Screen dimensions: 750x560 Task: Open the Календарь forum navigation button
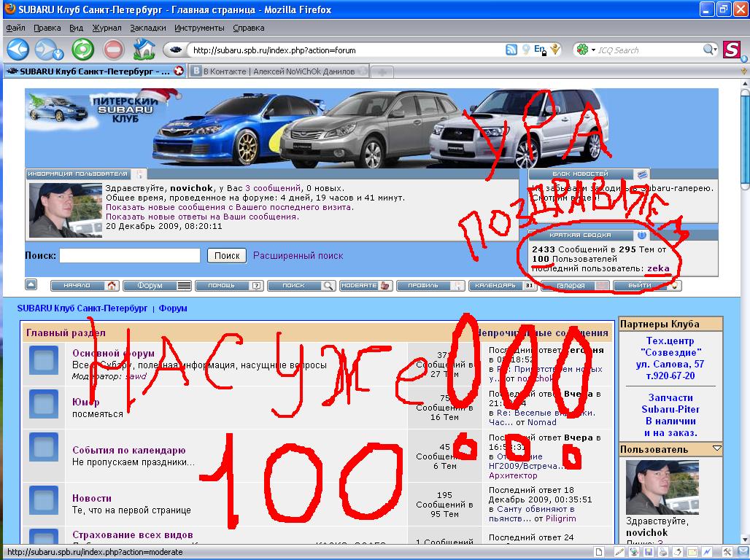(503, 286)
